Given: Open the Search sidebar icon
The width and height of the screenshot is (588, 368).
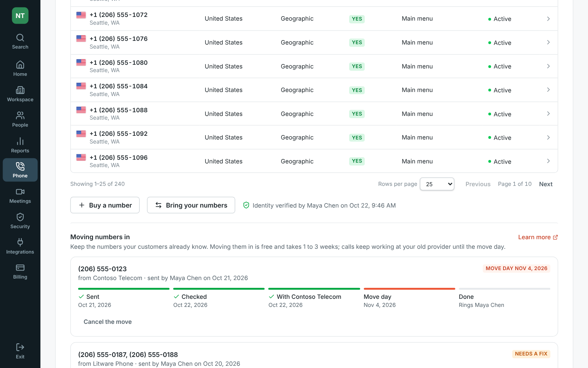Looking at the screenshot, I should point(20,42).
